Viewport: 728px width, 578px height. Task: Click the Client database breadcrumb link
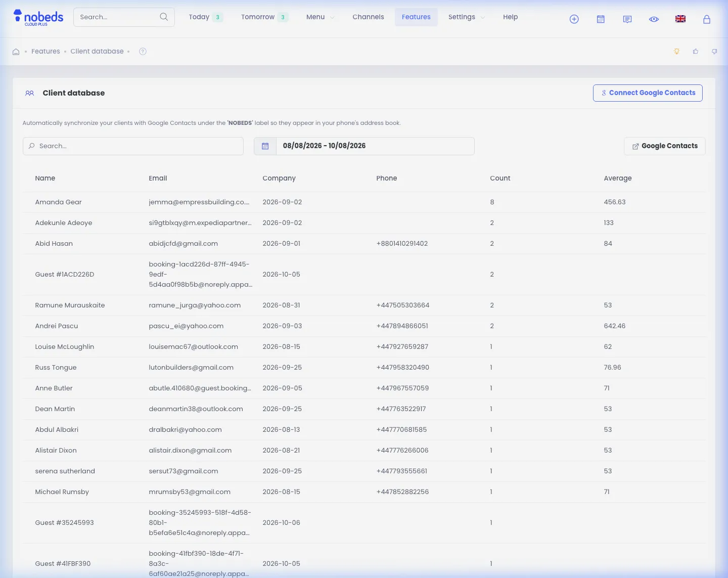point(97,52)
